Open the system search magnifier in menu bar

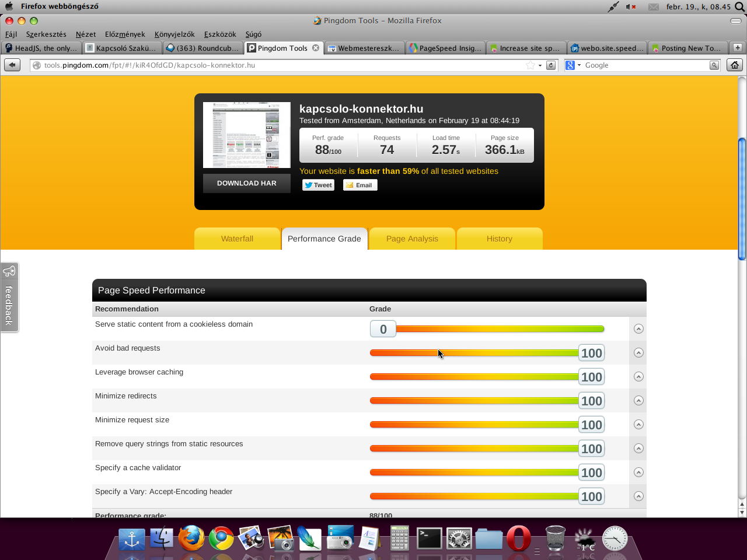(x=739, y=6)
